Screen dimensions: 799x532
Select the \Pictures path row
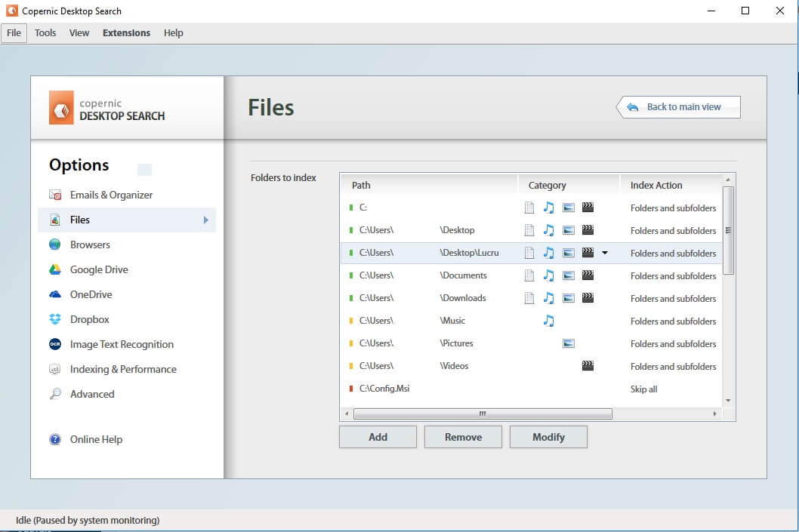(531, 343)
